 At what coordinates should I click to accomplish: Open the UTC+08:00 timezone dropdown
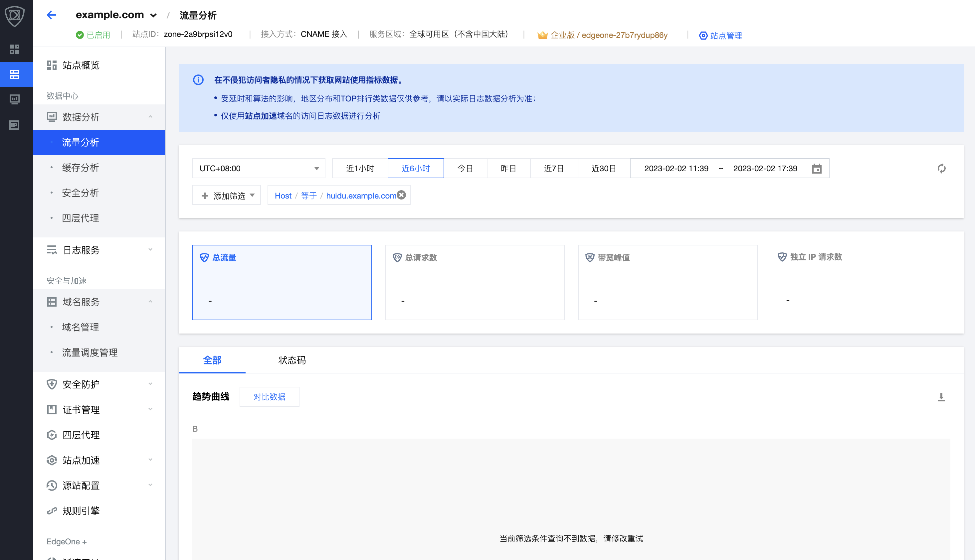tap(259, 169)
